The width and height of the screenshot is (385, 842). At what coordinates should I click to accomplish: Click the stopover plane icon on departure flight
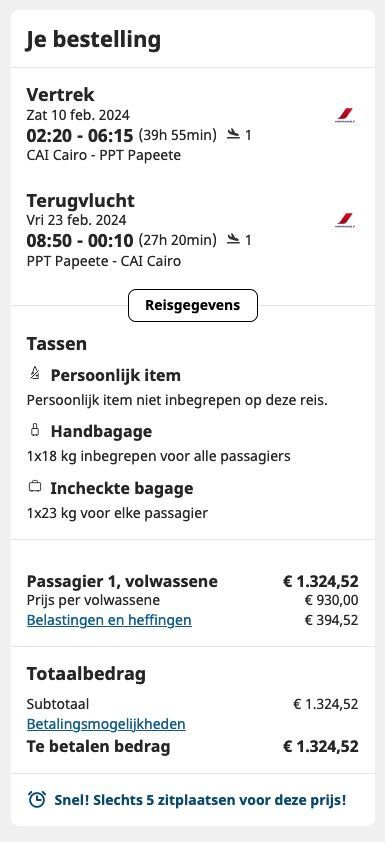click(233, 134)
